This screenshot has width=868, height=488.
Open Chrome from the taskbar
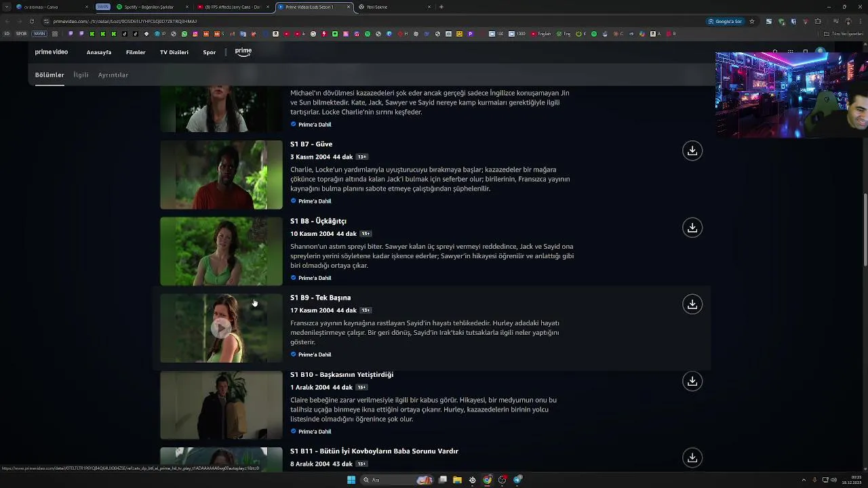click(487, 480)
